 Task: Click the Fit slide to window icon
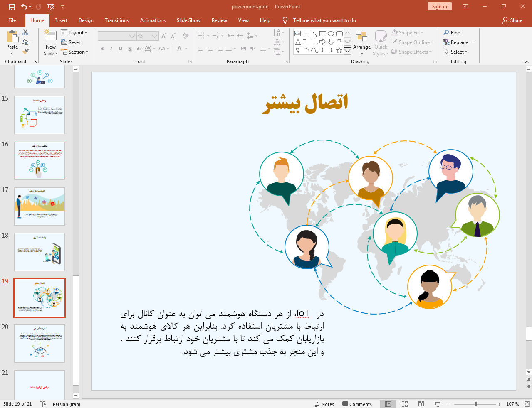(527, 404)
